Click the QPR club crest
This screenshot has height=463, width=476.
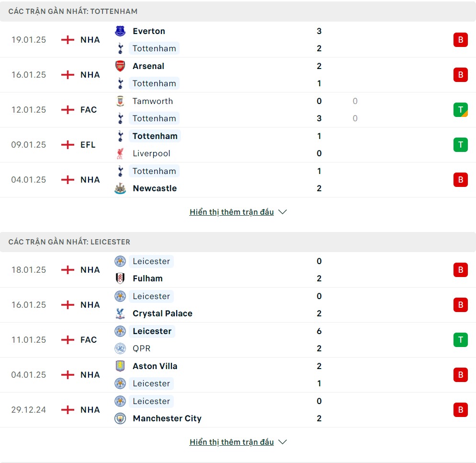click(x=120, y=348)
